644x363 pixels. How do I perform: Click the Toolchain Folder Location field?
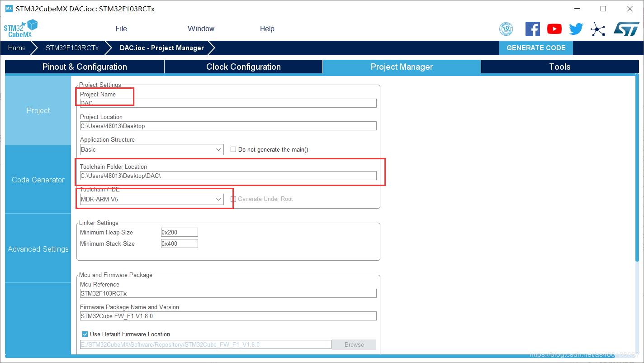tap(228, 176)
